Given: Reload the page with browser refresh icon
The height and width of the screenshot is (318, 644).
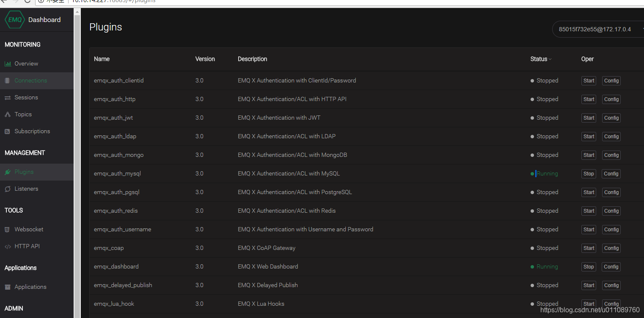Looking at the screenshot, I should (28, 1).
